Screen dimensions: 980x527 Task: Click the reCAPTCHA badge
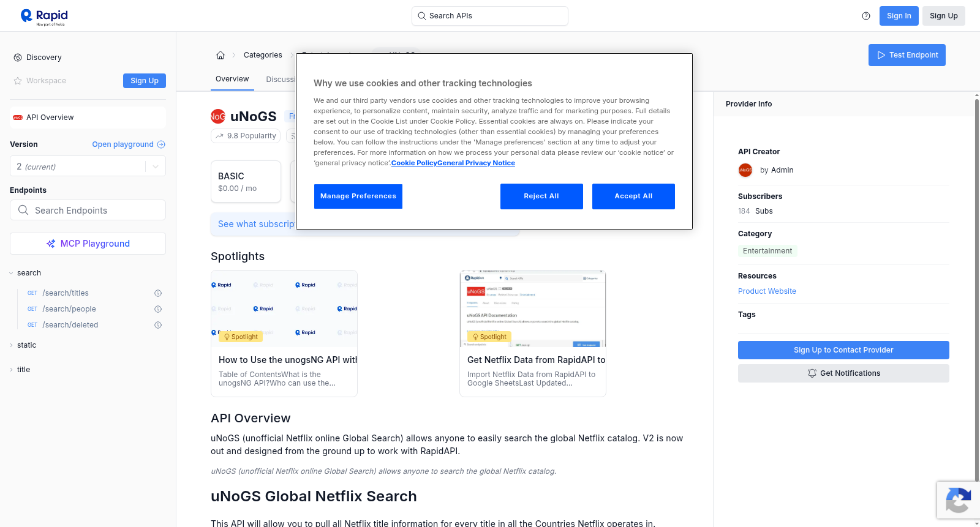958,500
